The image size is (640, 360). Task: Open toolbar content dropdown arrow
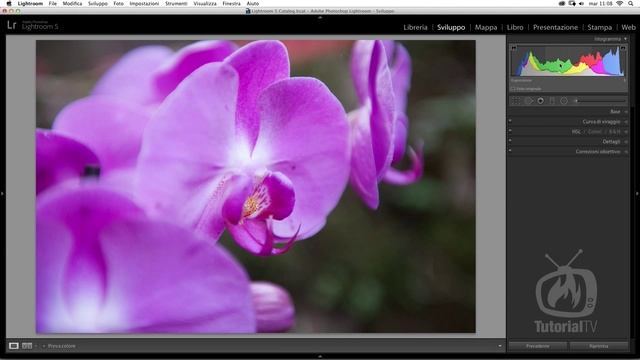500,346
